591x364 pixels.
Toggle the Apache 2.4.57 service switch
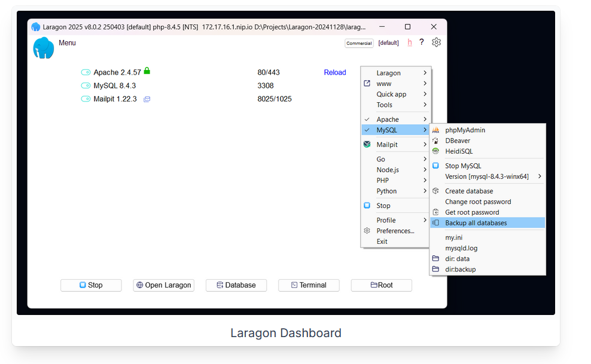[86, 72]
